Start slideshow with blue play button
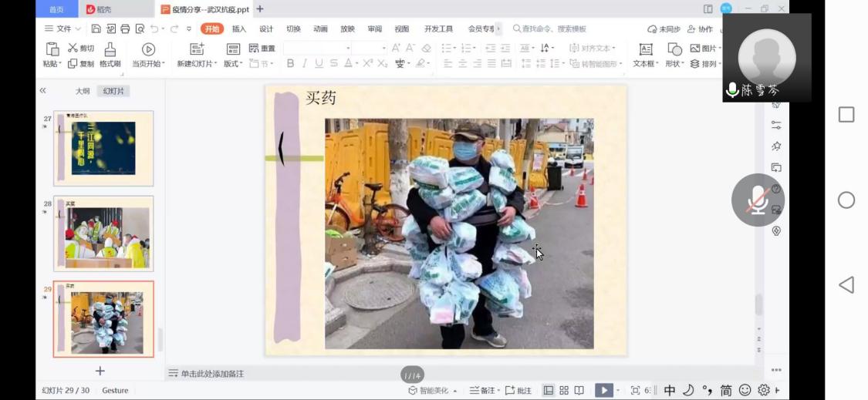Screen dimensions: 868x400 [x=604, y=390]
